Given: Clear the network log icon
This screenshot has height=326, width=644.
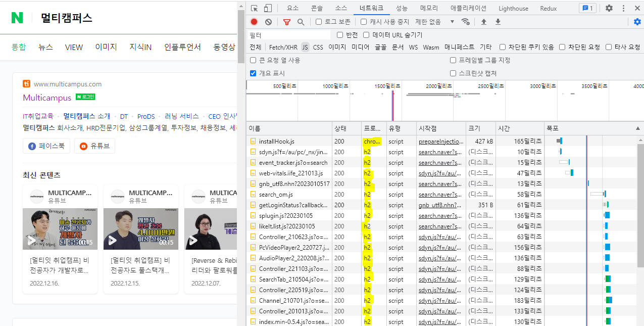Looking at the screenshot, I should point(269,22).
